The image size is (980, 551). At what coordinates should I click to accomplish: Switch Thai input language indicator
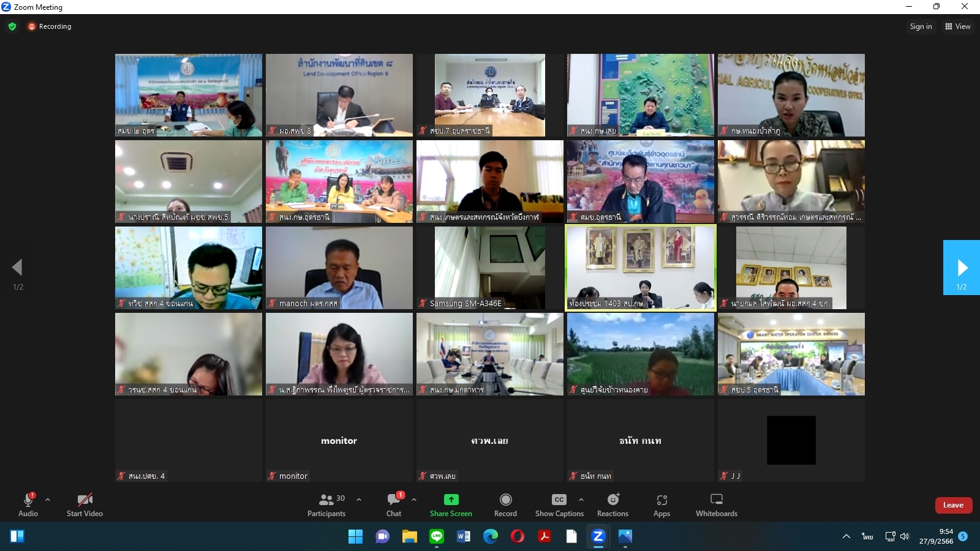tap(867, 536)
